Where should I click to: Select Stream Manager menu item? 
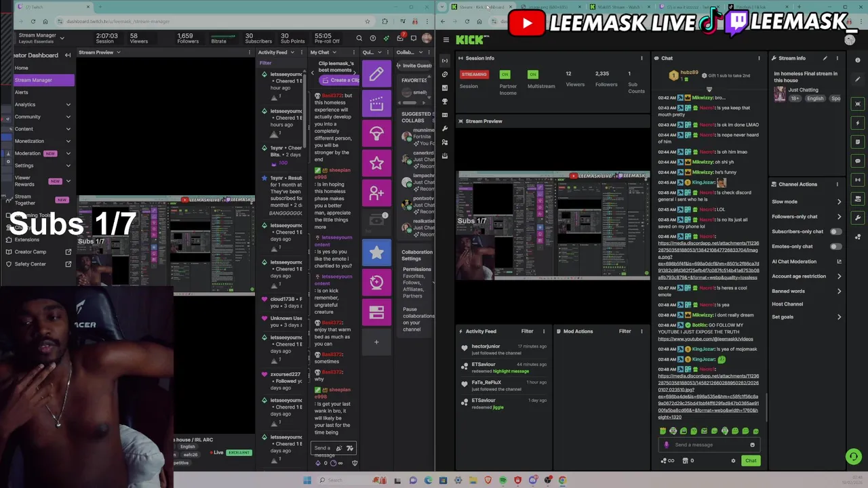coord(44,80)
